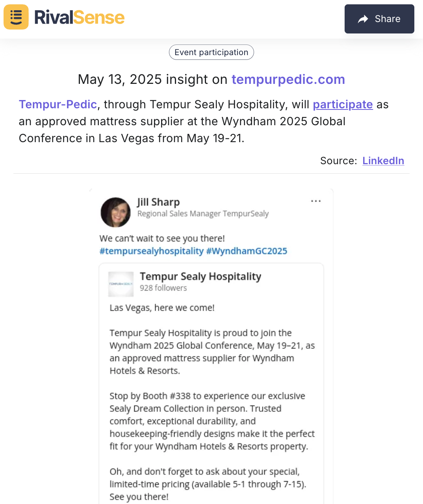
Task: Click the #tempursealyhospitality hashtag
Action: [x=152, y=251]
